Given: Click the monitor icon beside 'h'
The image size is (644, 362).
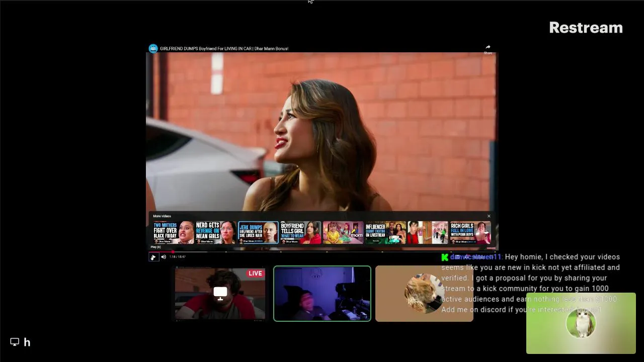Looking at the screenshot, I should 15,342.
